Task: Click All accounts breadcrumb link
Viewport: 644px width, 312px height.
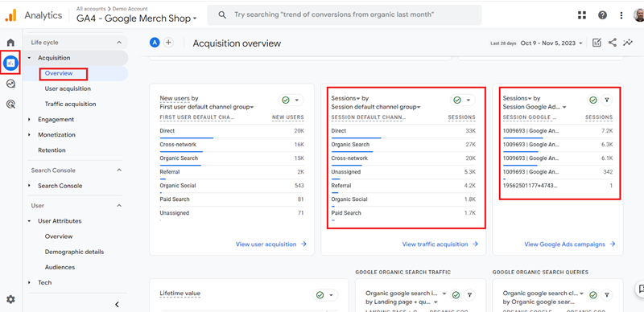Action: pyautogui.click(x=91, y=9)
